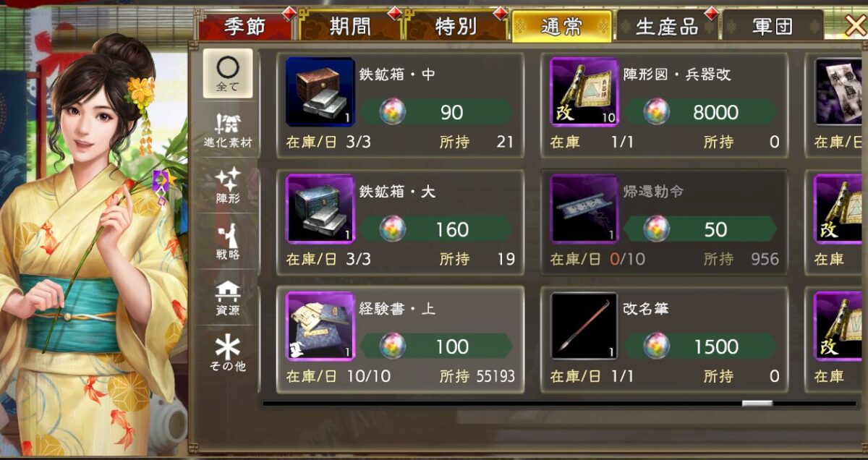Open the 特別 tab
This screenshot has width=868, height=460.
tap(456, 27)
